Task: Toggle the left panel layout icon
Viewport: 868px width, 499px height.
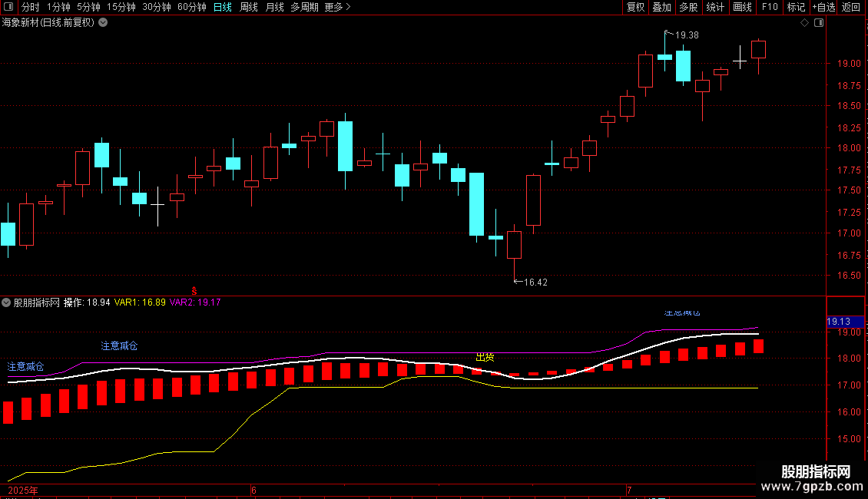Action: coord(8,7)
